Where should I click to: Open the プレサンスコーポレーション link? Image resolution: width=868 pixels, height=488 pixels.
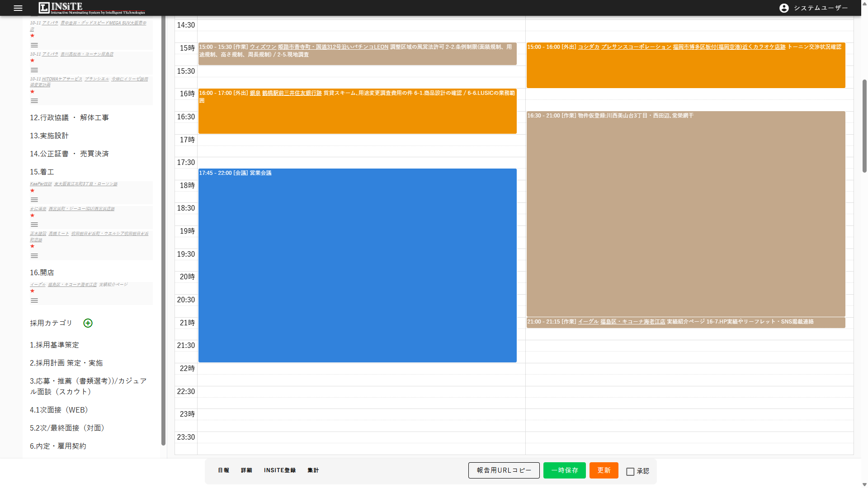pos(636,47)
